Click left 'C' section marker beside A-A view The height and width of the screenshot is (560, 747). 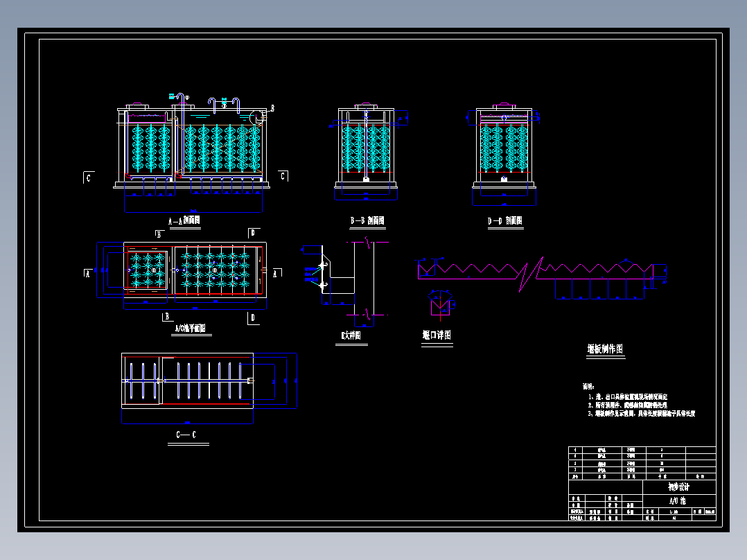pyautogui.click(x=89, y=177)
